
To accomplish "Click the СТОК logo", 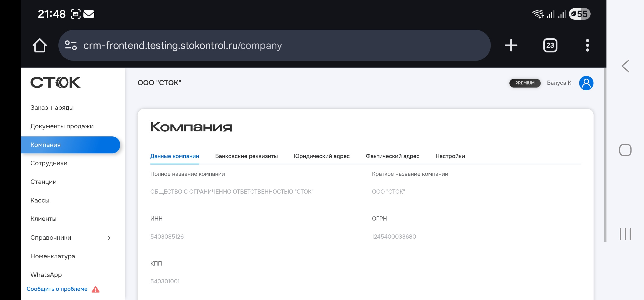I will (x=55, y=82).
